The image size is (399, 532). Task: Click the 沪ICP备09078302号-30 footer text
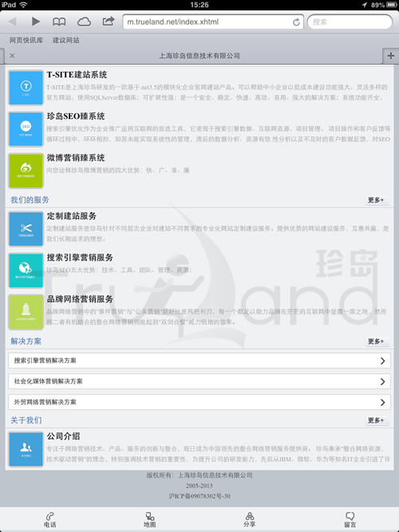coord(199,496)
